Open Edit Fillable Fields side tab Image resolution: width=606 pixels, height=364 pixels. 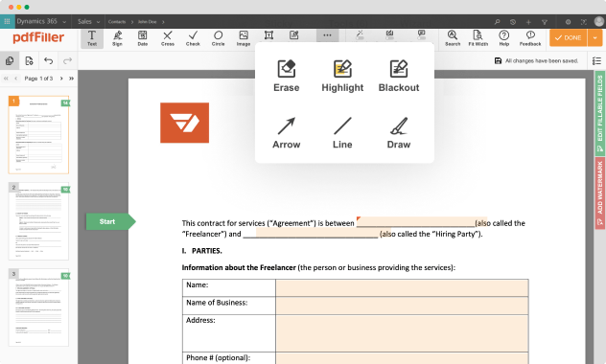coord(599,113)
